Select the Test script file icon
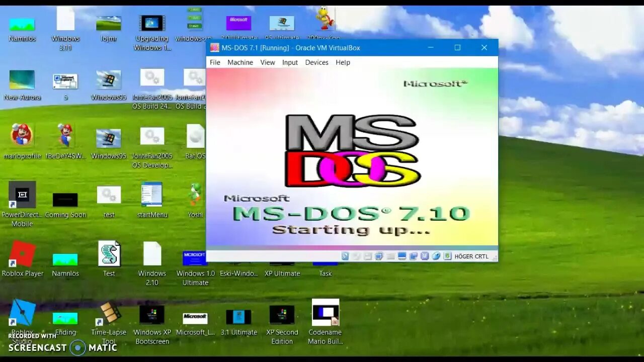The width and height of the screenshot is (644, 362). (x=109, y=259)
